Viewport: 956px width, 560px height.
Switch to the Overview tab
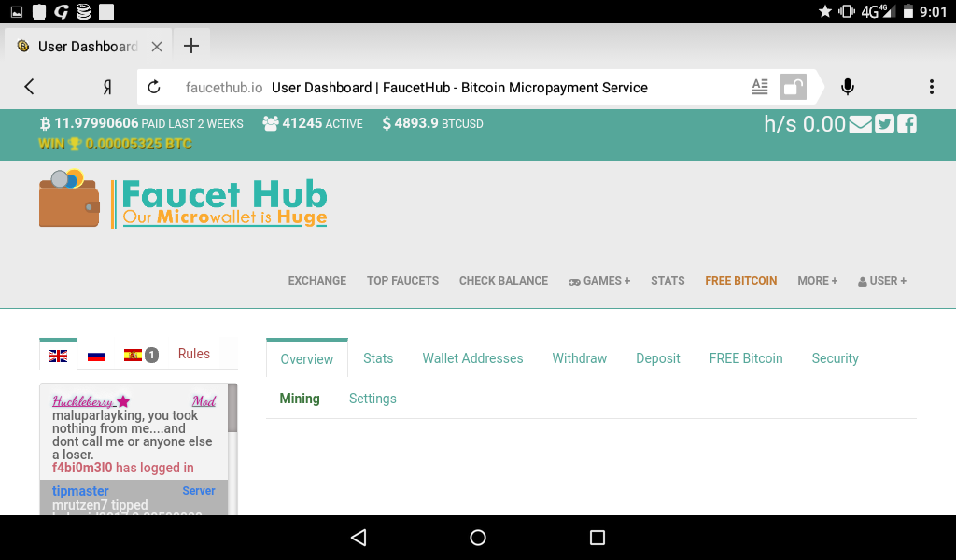tap(306, 359)
